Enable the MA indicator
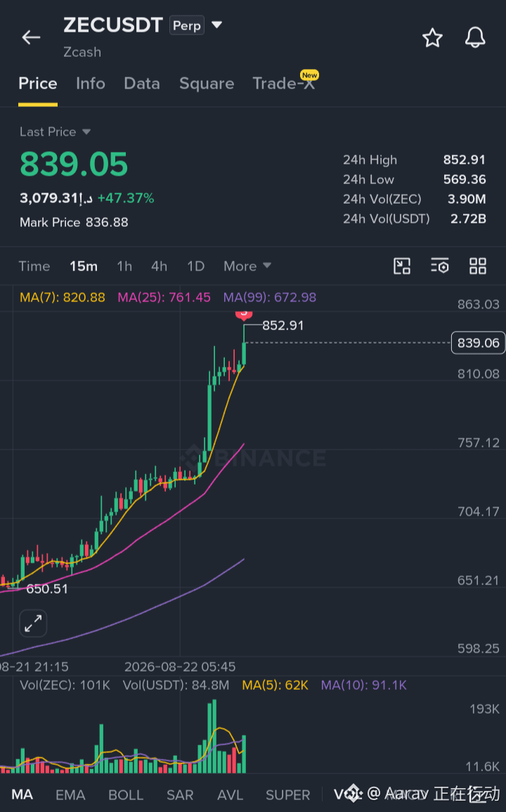506x812 pixels. (x=22, y=794)
